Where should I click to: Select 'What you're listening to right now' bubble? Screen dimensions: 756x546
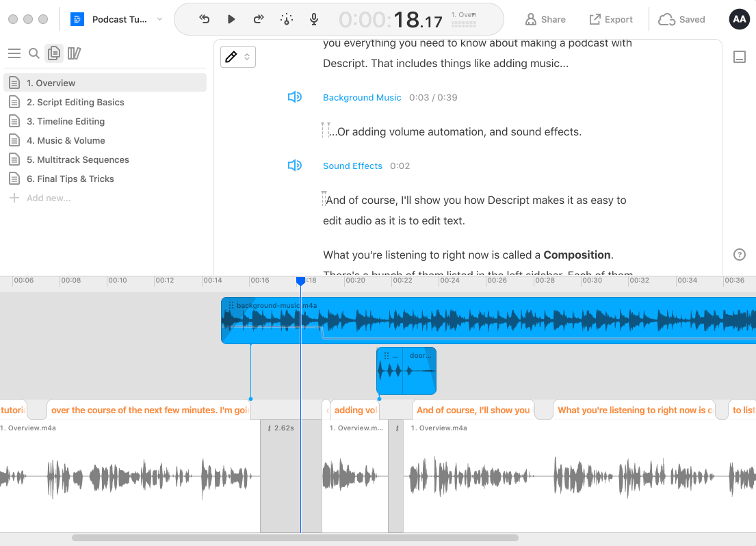tap(634, 410)
